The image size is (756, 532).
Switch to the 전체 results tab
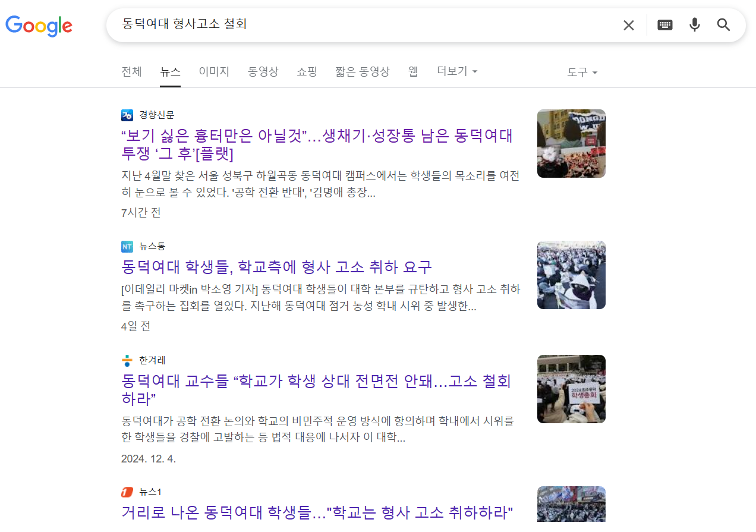click(131, 71)
